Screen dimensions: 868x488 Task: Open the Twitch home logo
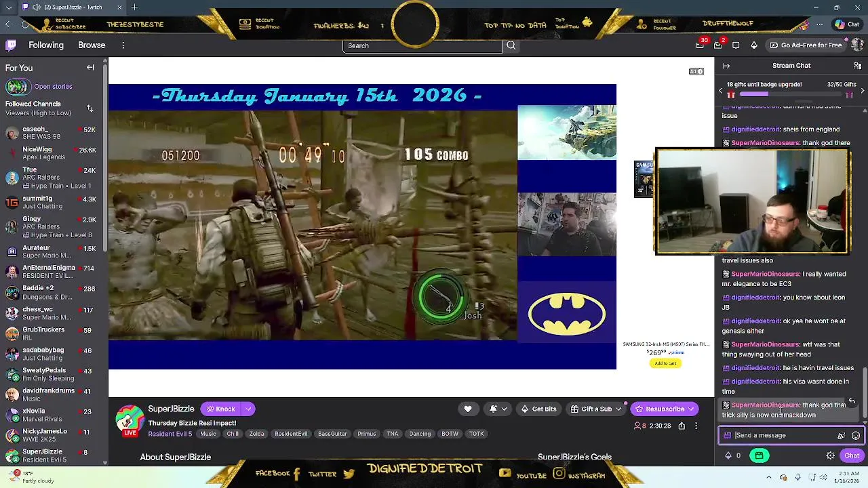point(11,45)
